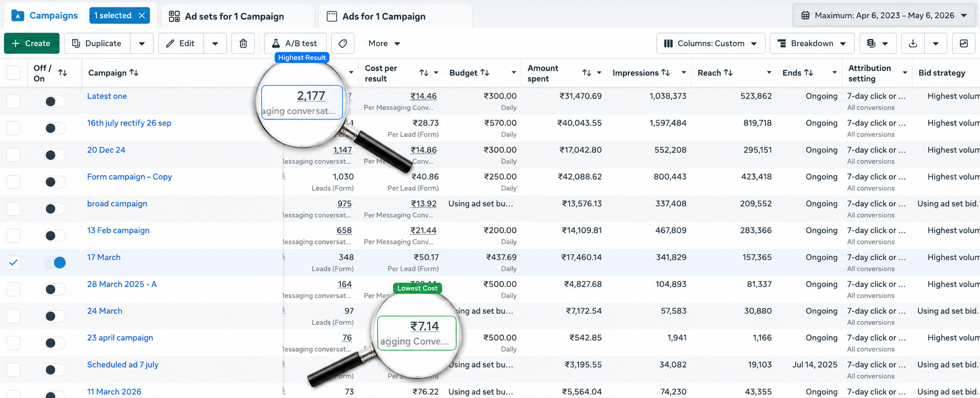Viewport: 980px width, 398px height.
Task: Click cost per result ₹13.92 value
Action: click(x=424, y=204)
